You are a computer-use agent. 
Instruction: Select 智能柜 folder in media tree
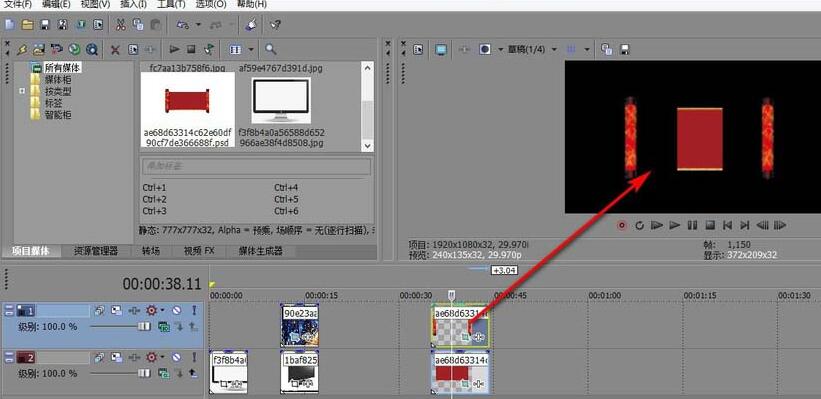(58, 115)
